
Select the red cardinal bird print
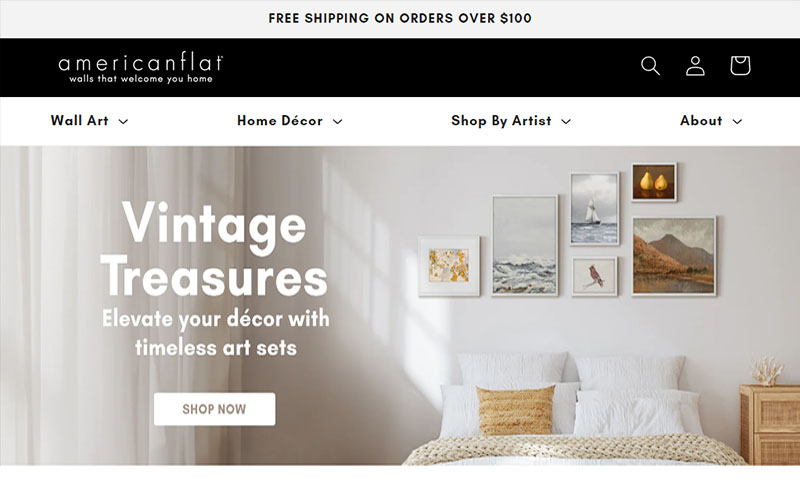tap(594, 276)
